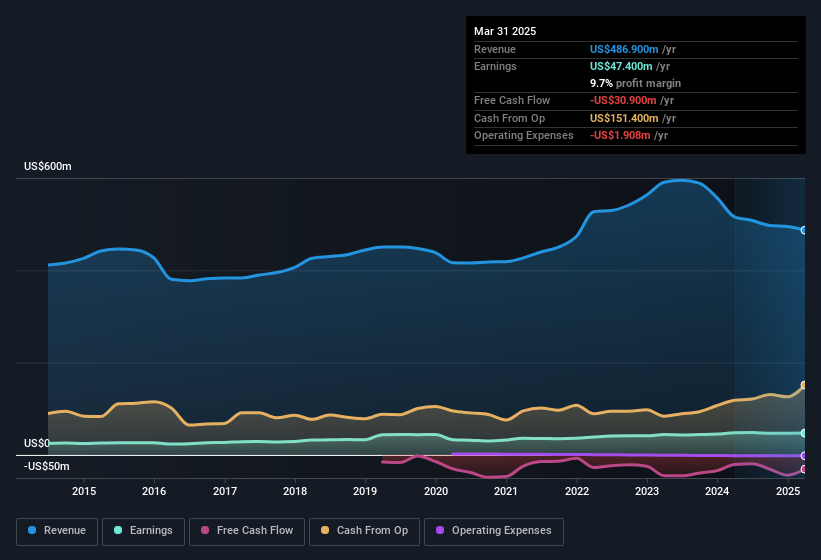Click the Cash From Op label in tooltip
Viewport: 821px width, 560px height.
[509, 118]
